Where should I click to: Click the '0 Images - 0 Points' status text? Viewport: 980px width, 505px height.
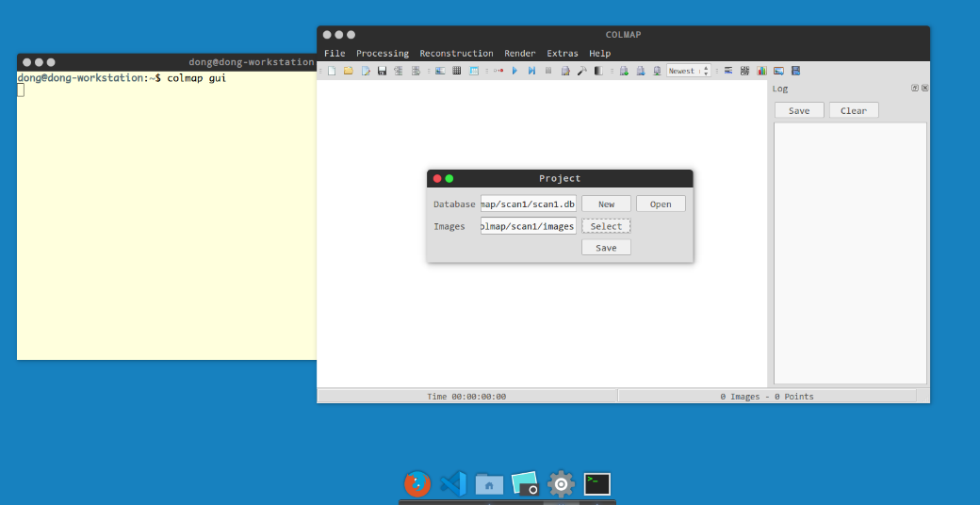point(767,397)
